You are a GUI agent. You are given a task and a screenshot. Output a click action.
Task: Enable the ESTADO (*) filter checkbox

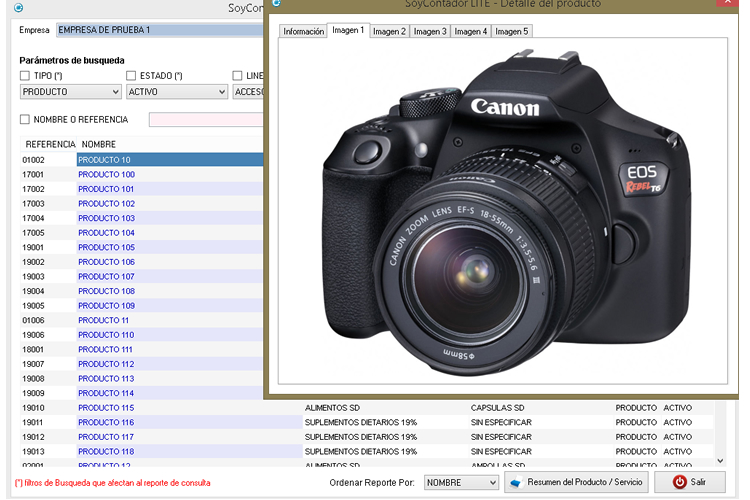(131, 76)
